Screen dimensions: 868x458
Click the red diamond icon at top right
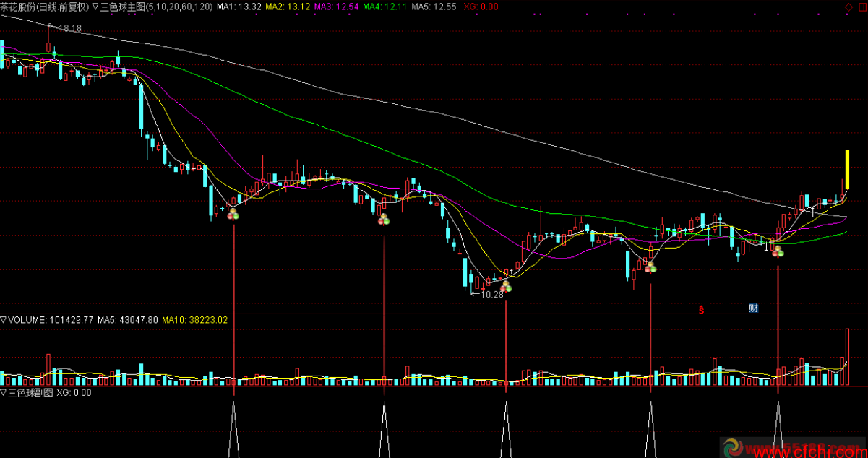848,6
